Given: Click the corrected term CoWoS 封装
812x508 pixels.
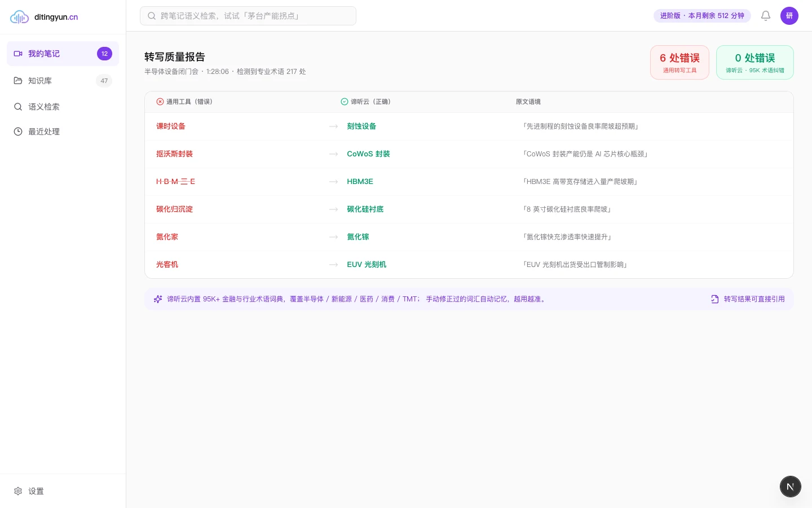Looking at the screenshot, I should tap(368, 154).
